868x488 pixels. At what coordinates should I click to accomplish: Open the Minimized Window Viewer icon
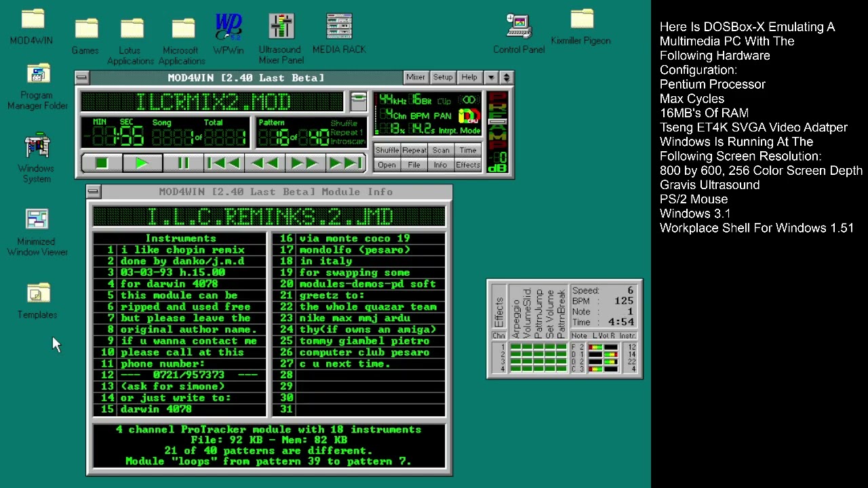point(37,232)
